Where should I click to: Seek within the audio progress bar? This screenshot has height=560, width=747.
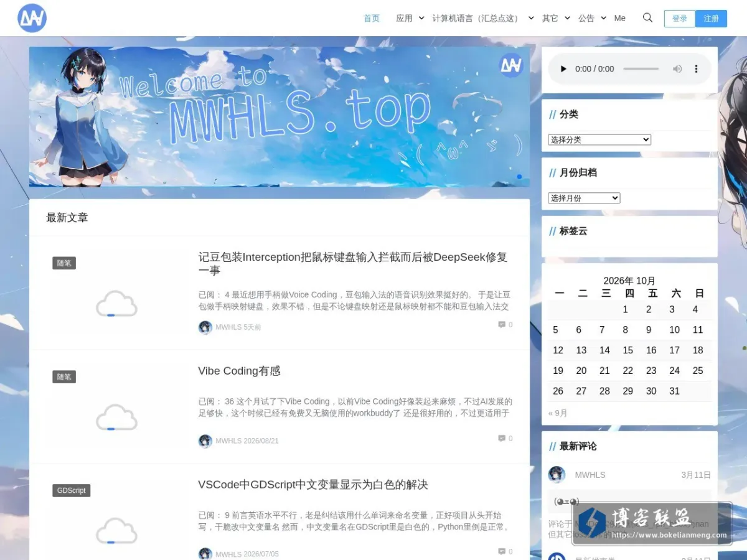click(x=641, y=69)
